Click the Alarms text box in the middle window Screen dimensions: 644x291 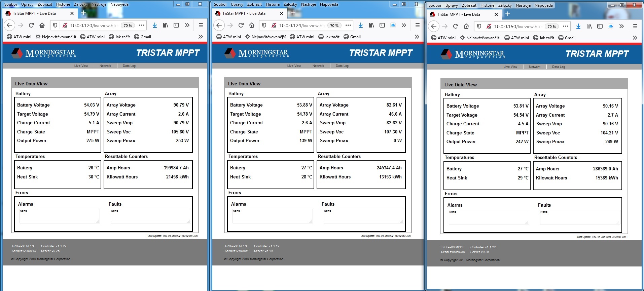pyautogui.click(x=272, y=216)
